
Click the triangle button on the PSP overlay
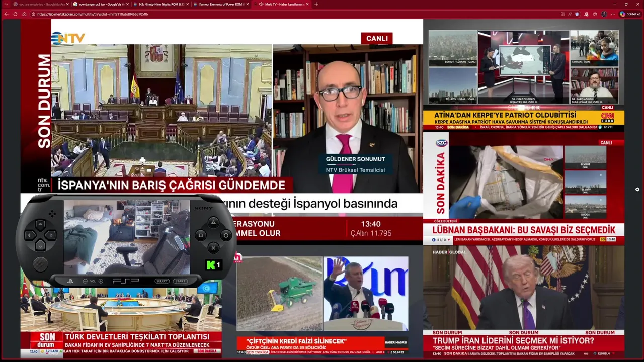[x=213, y=222]
